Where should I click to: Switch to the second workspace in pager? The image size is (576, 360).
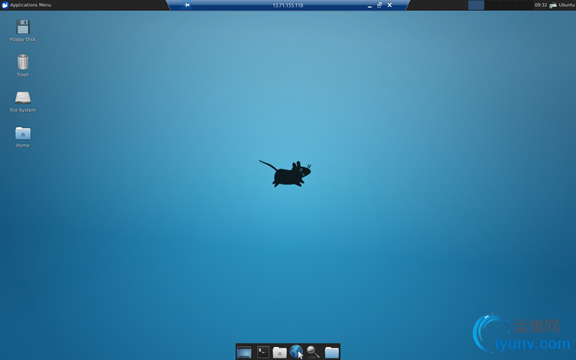(x=492, y=5)
